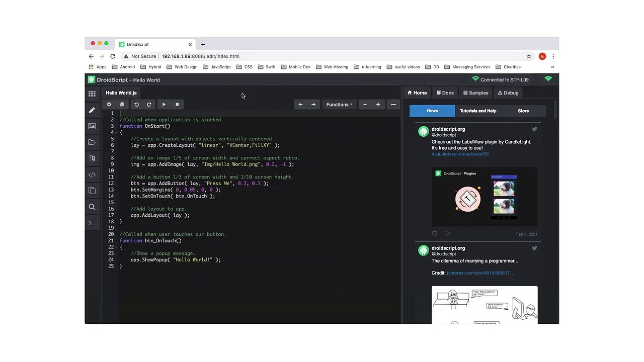
Task: Open the Mobile Dev bookmarks folder
Action: click(296, 67)
